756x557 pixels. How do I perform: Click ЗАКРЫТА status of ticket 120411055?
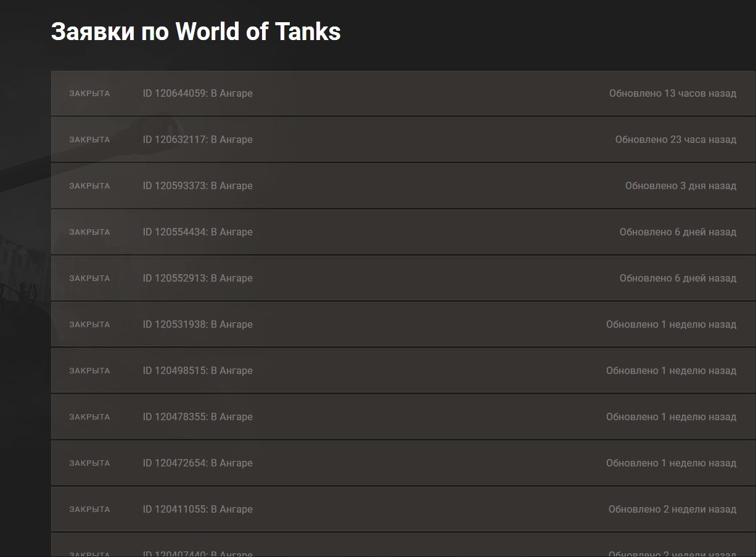pos(89,510)
